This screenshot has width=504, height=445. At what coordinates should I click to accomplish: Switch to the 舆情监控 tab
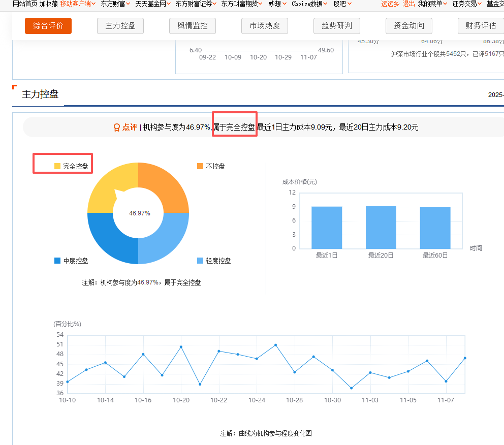pyautogui.click(x=193, y=26)
